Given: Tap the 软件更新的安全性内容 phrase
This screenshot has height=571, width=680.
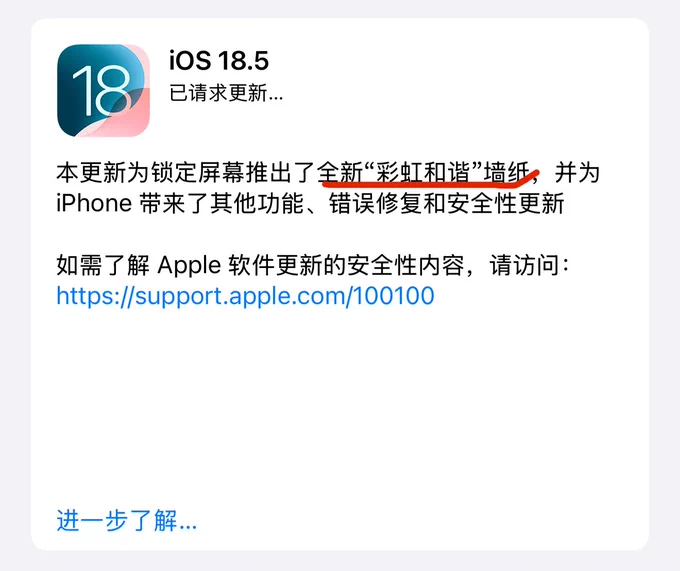Looking at the screenshot, I should [346, 265].
